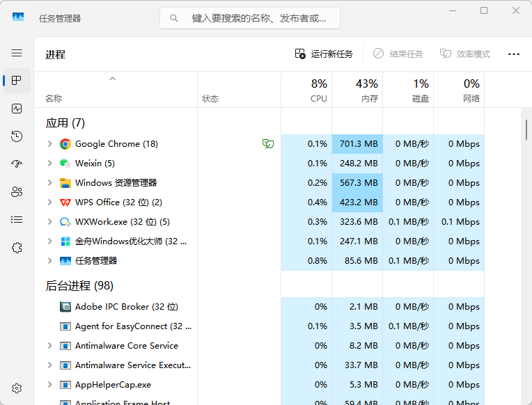Click Chrome memory value 701.3 MB
This screenshot has height=405, width=532.
point(359,144)
